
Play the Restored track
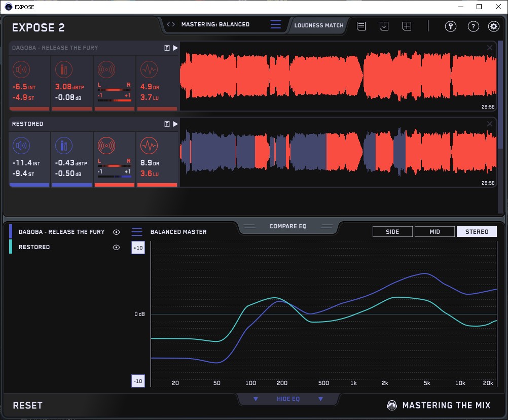pos(175,124)
